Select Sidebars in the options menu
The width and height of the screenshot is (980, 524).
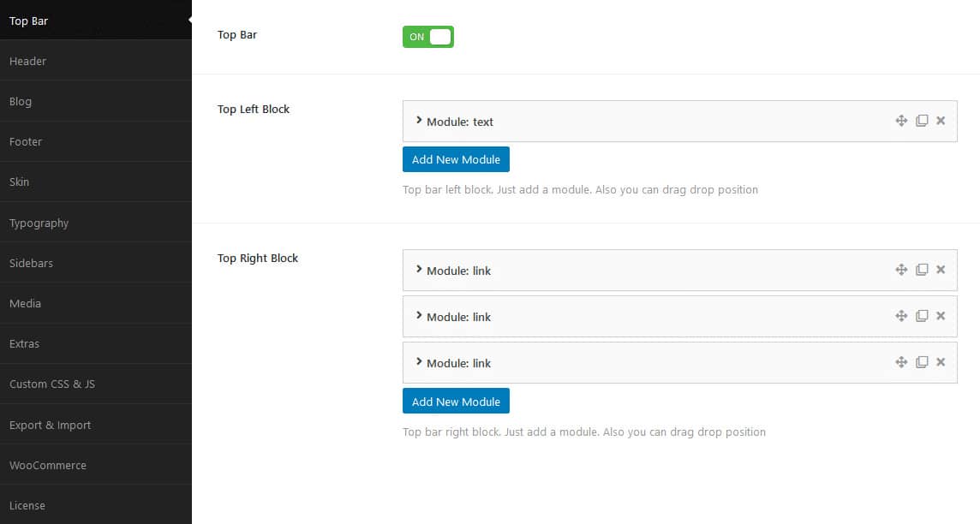[x=96, y=263]
